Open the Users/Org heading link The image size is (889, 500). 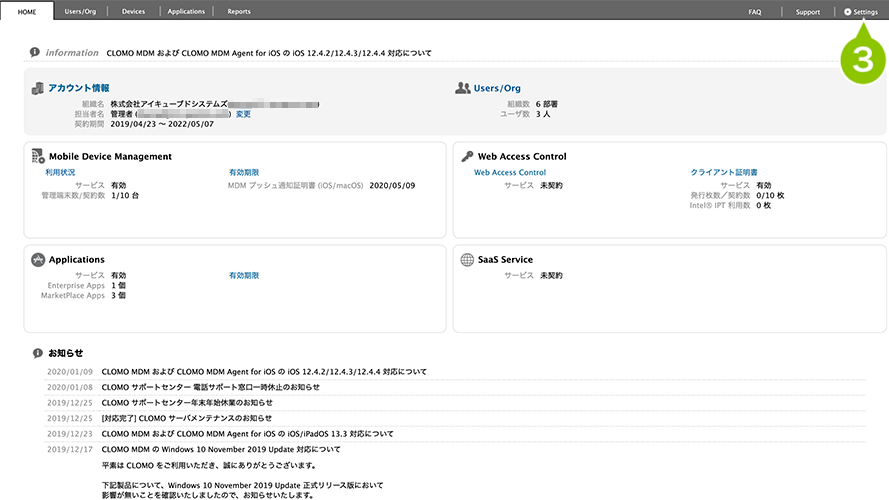click(497, 88)
